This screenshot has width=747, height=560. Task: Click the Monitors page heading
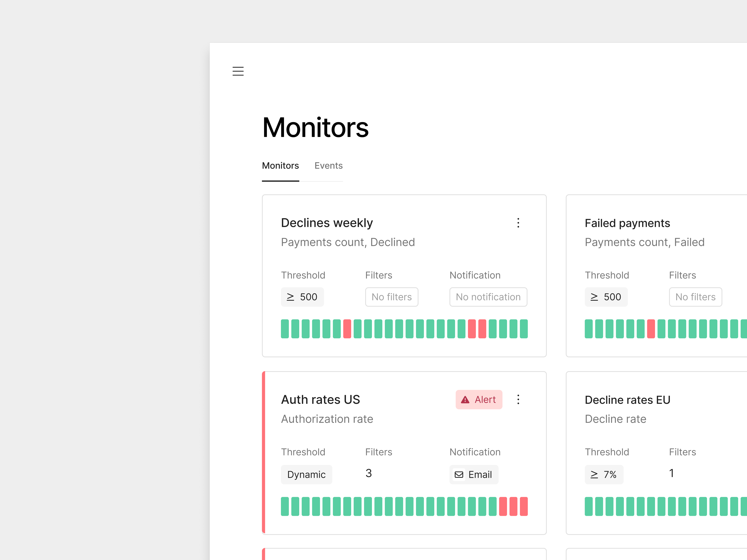315,128
